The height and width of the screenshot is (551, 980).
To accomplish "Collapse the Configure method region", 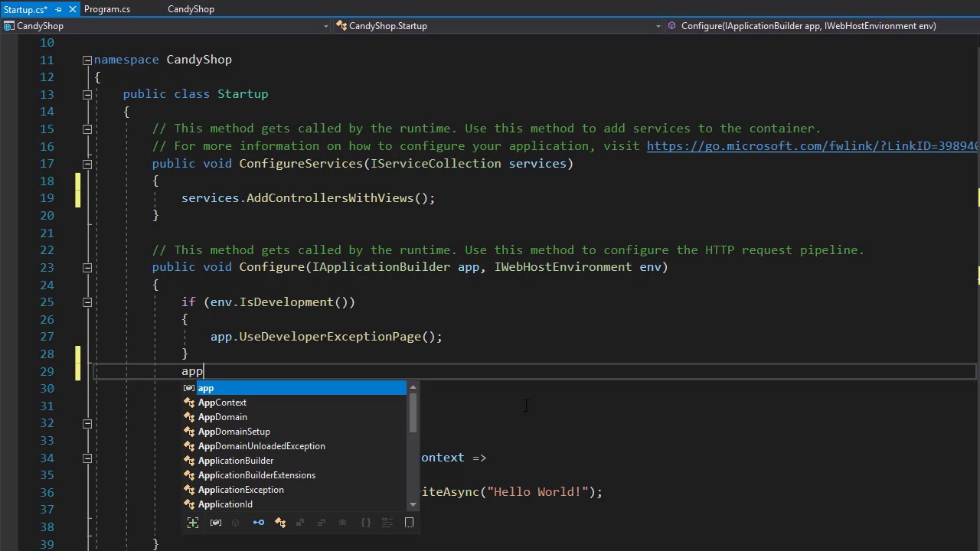I will pos(87,267).
